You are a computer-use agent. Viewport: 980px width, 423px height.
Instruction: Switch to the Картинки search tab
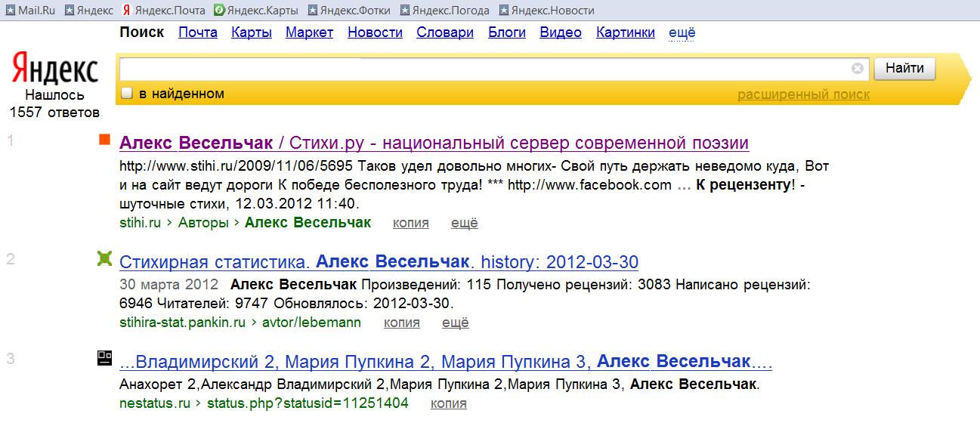tap(625, 32)
